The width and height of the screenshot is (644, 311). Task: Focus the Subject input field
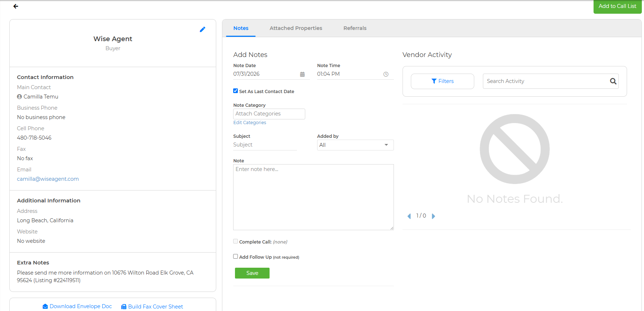coord(265,145)
